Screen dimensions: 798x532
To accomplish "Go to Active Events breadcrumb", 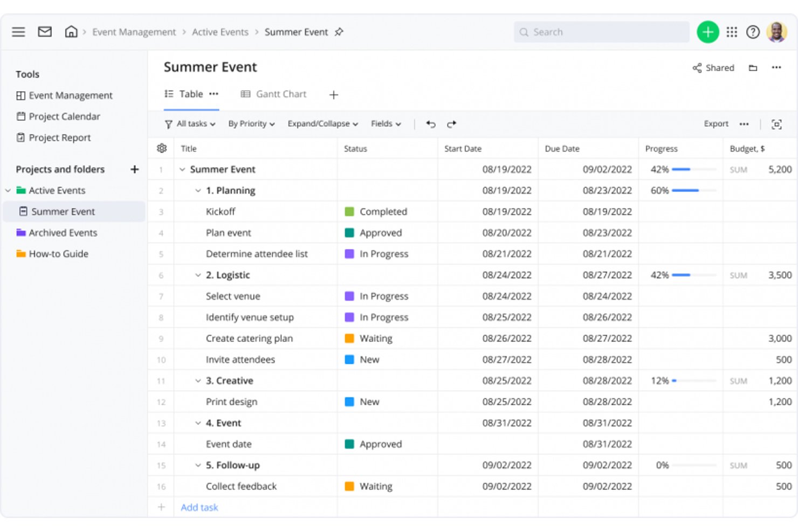I will point(220,32).
